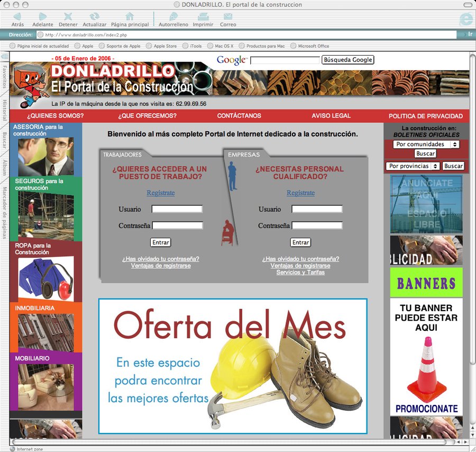The width and height of the screenshot is (476, 452).
Task: Open the Historial sidebar tab
Action: tap(5, 111)
